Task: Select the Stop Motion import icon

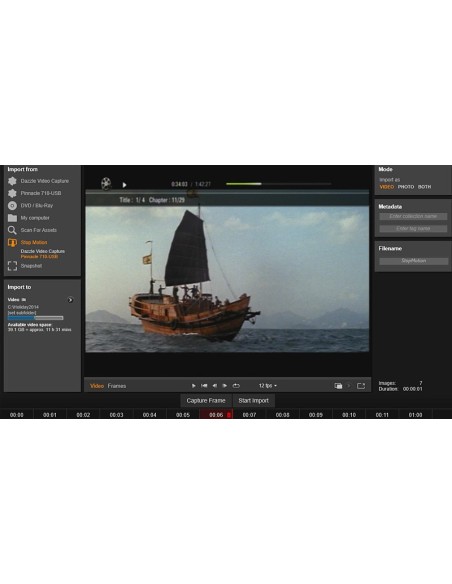Action: pos(12,242)
